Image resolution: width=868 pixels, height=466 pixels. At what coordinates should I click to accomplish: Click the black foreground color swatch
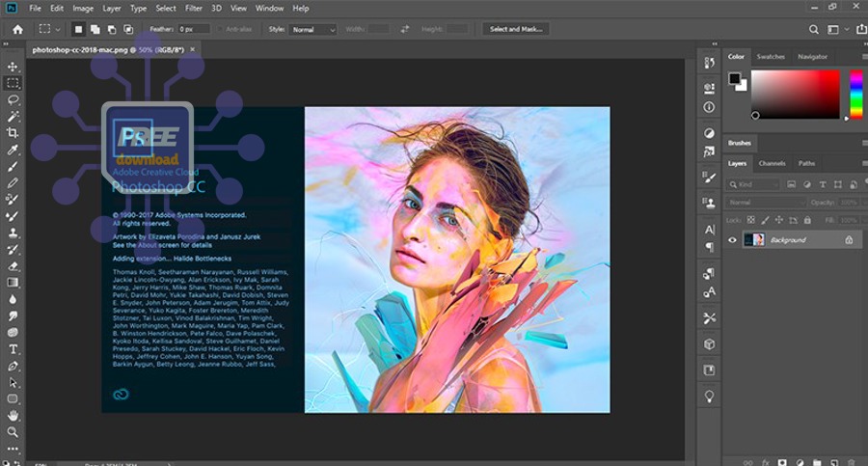(734, 78)
